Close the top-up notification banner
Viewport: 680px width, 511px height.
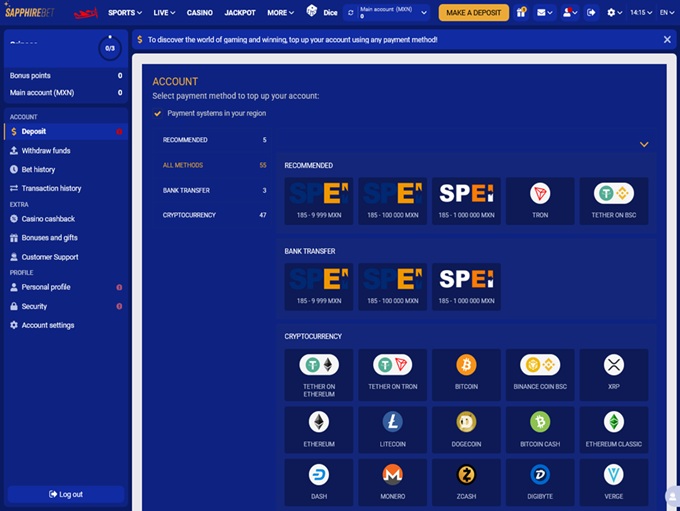click(667, 40)
